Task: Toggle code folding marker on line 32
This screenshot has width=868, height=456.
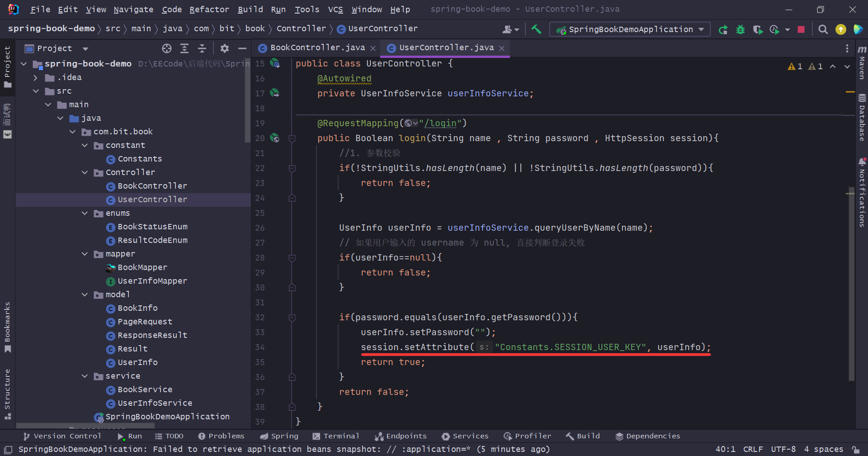Action: [x=292, y=318]
